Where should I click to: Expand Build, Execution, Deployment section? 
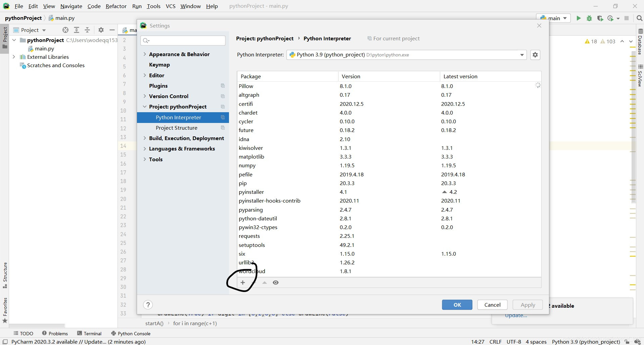145,138
